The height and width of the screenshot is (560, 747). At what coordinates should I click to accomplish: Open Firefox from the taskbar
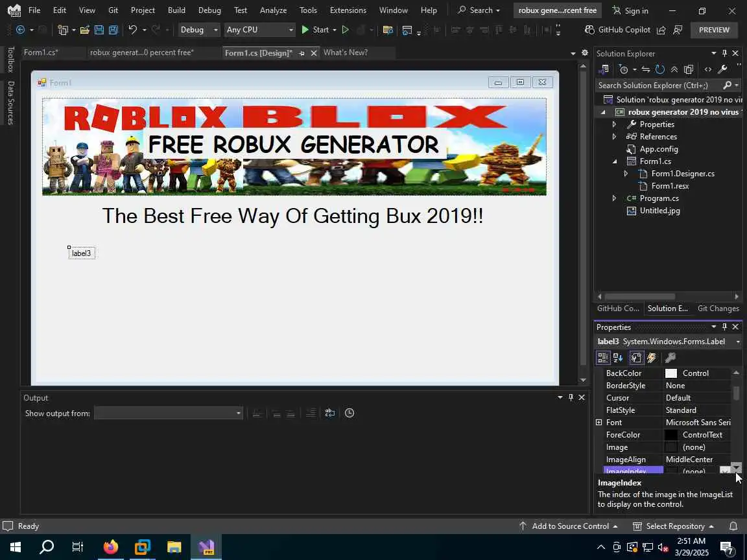[110, 546]
